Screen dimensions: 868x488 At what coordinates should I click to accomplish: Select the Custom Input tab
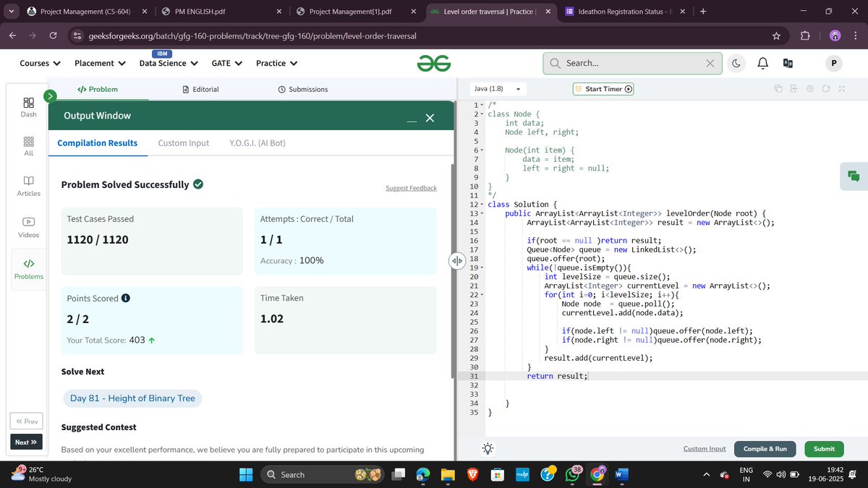(184, 143)
